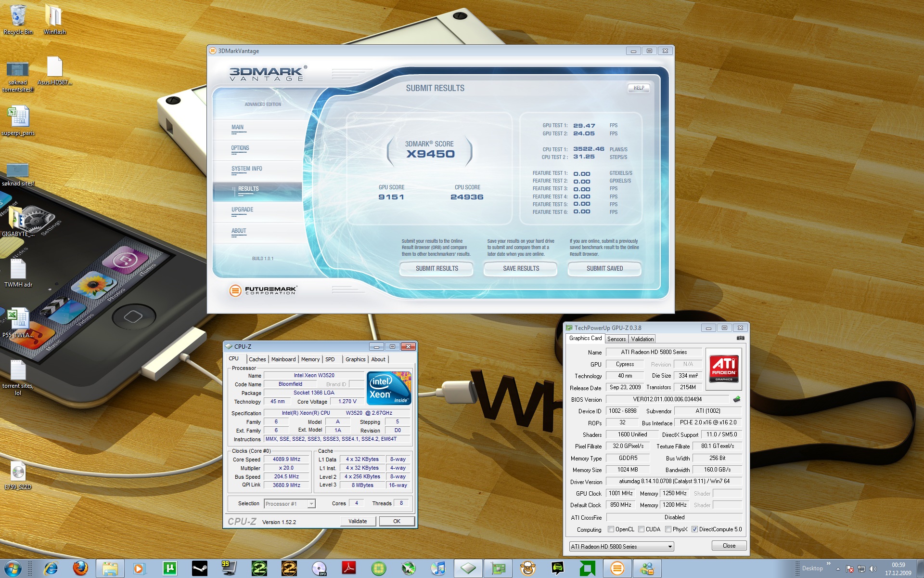Click the GPU-Z screenshot camera icon
Viewport: 924px width, 578px height.
coord(741,338)
